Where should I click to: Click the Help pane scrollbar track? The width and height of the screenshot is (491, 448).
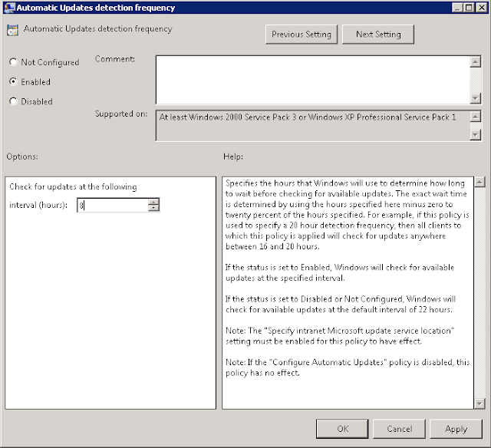(x=479, y=293)
